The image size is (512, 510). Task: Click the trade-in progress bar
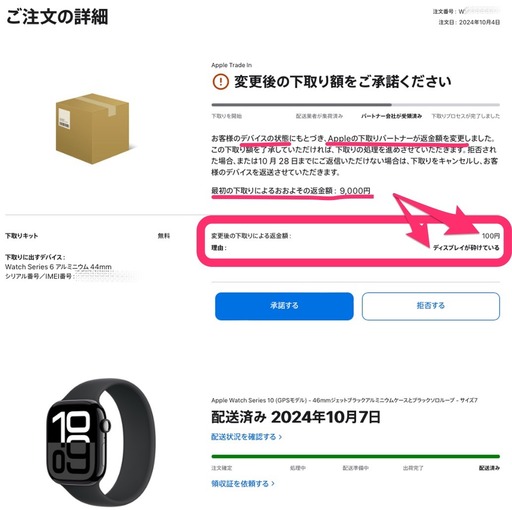pos(356,105)
